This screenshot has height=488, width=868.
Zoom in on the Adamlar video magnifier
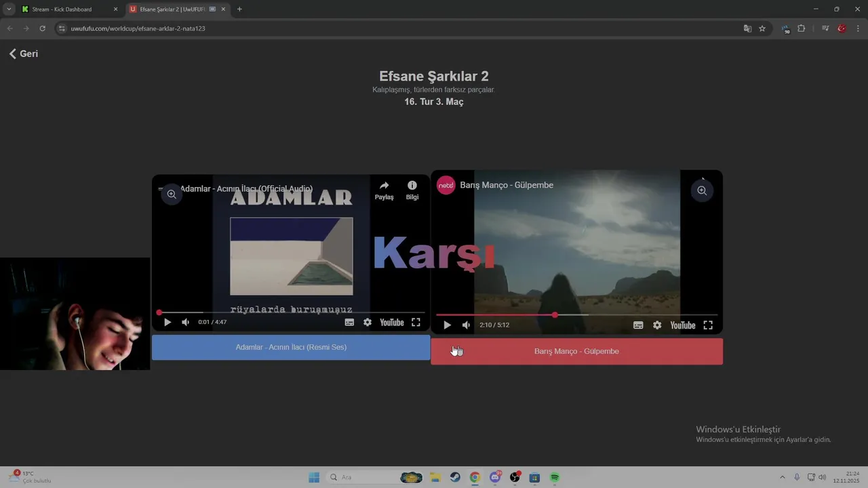172,195
